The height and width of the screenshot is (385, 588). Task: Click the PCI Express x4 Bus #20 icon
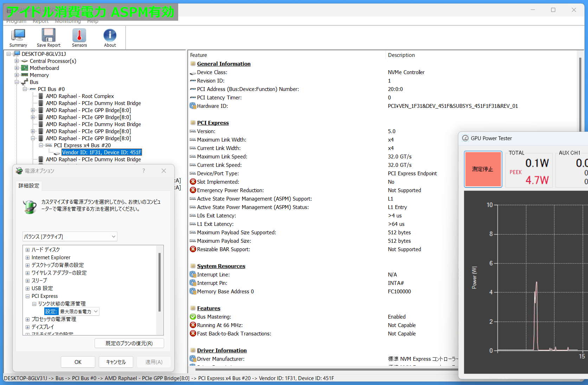[49, 145]
